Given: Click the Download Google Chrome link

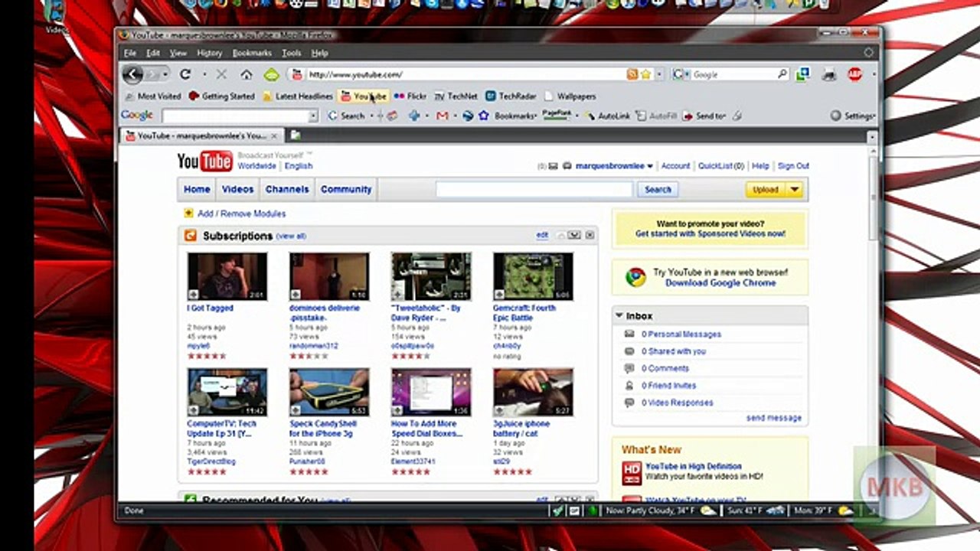Looking at the screenshot, I should tap(720, 283).
